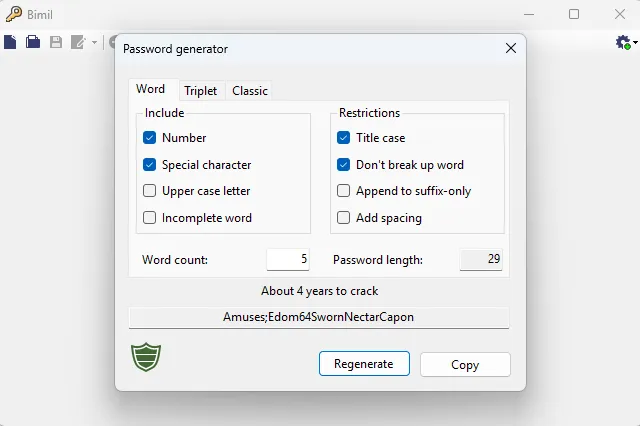The image size is (640, 426).
Task: Open the dropdown arrow beside the edit icon
Action: pos(94,42)
